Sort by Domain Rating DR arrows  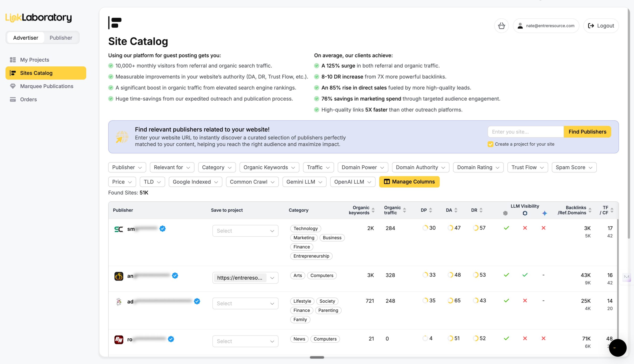pos(481,210)
